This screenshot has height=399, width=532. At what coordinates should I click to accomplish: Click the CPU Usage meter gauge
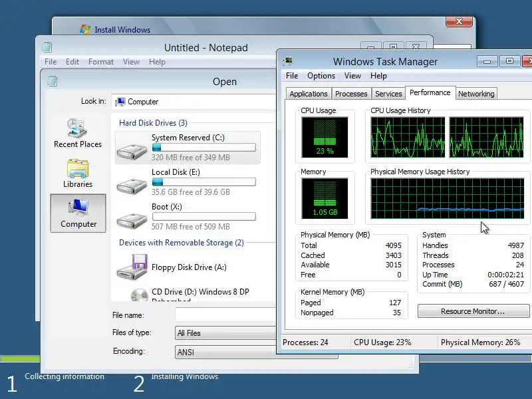pyautogui.click(x=325, y=137)
